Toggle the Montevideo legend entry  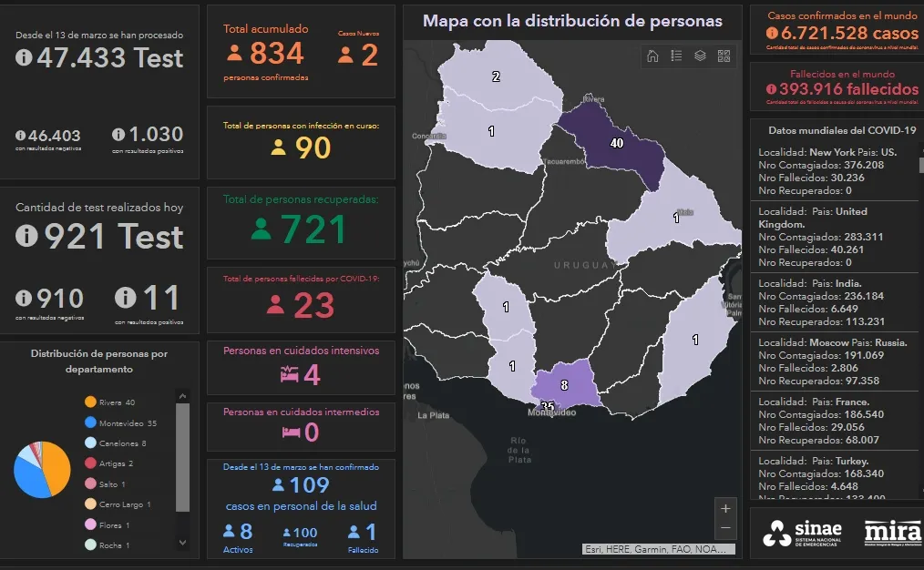(118, 422)
